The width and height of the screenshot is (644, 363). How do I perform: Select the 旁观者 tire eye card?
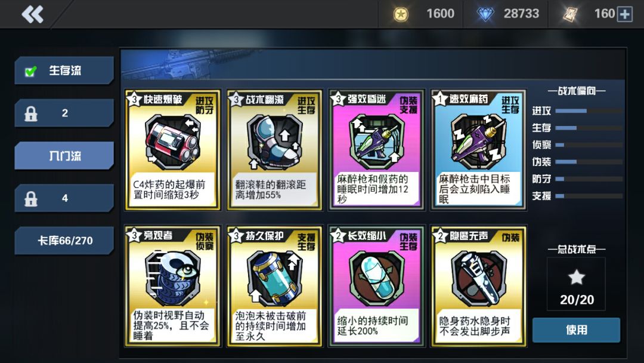click(x=172, y=286)
